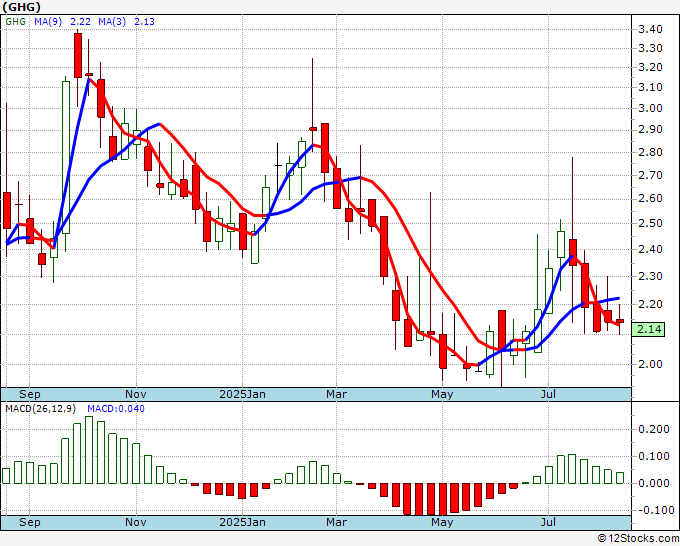Viewport: 680px width, 546px height.
Task: Click the 0.000 MACD axis label
Action: 654,483
